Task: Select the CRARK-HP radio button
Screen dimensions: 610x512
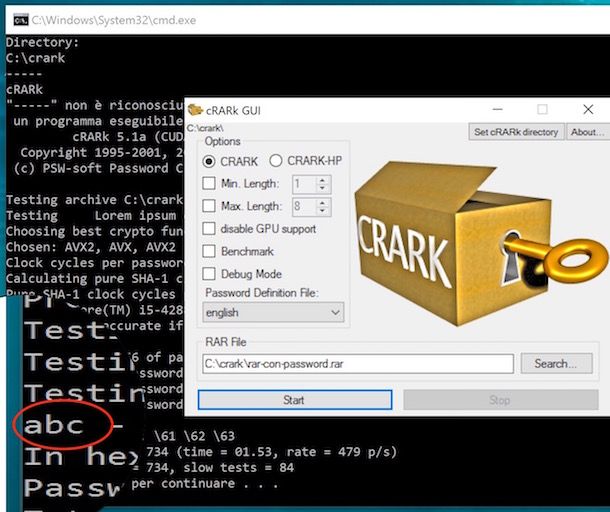Action: [275, 161]
